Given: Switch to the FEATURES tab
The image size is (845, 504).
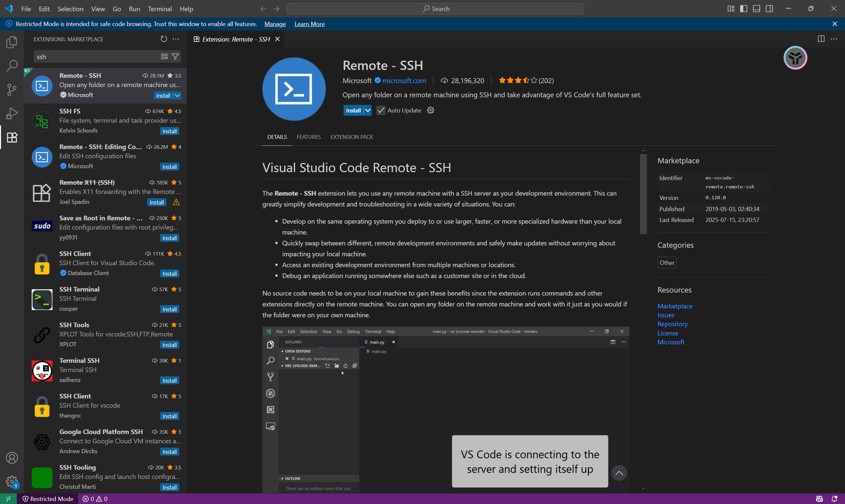Looking at the screenshot, I should click(x=308, y=137).
